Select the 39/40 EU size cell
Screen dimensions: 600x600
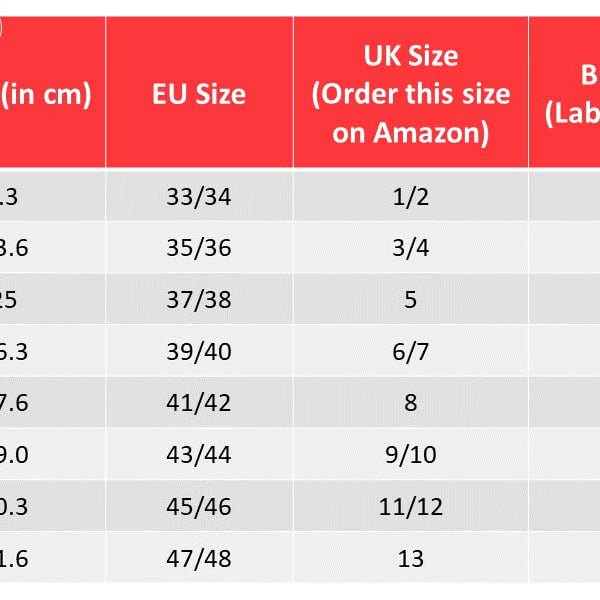coord(199,352)
